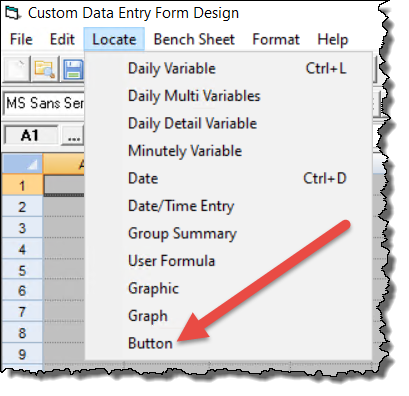
Task: Open the Format menu
Action: pyautogui.click(x=276, y=39)
